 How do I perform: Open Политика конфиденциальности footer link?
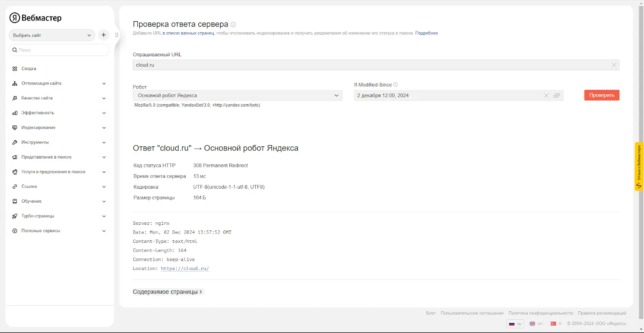pos(541,313)
